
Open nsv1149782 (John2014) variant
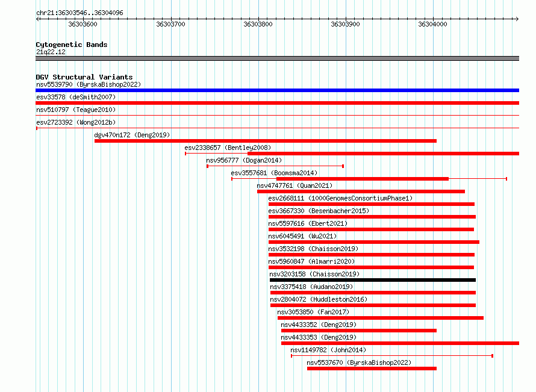pyautogui.click(x=328, y=350)
